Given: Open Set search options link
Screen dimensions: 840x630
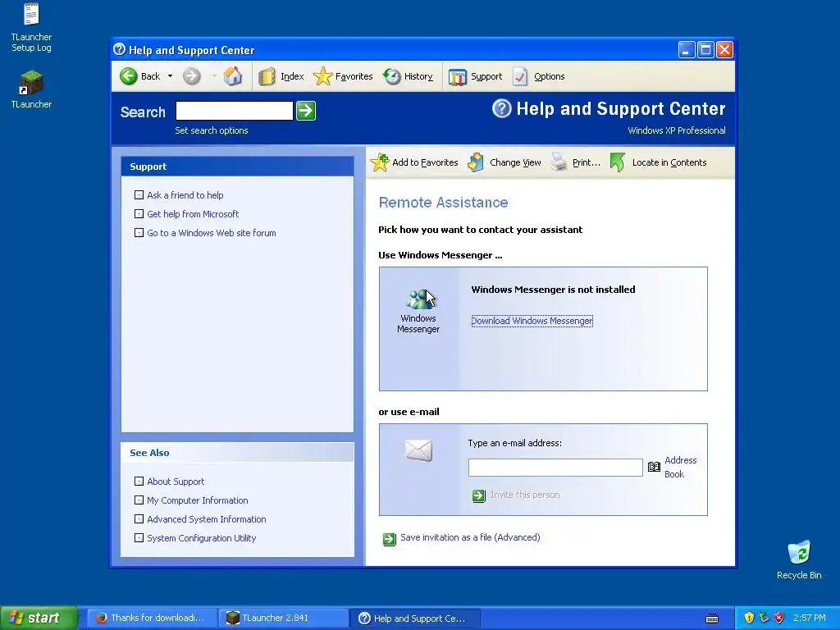Looking at the screenshot, I should coord(212,130).
